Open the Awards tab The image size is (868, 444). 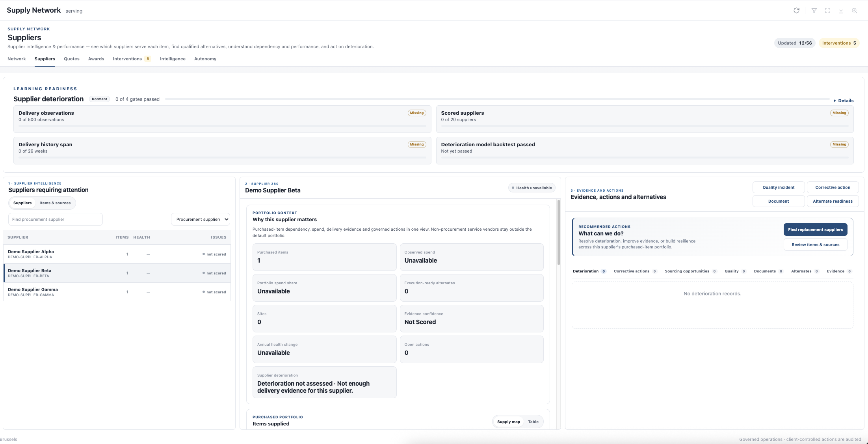(96, 59)
